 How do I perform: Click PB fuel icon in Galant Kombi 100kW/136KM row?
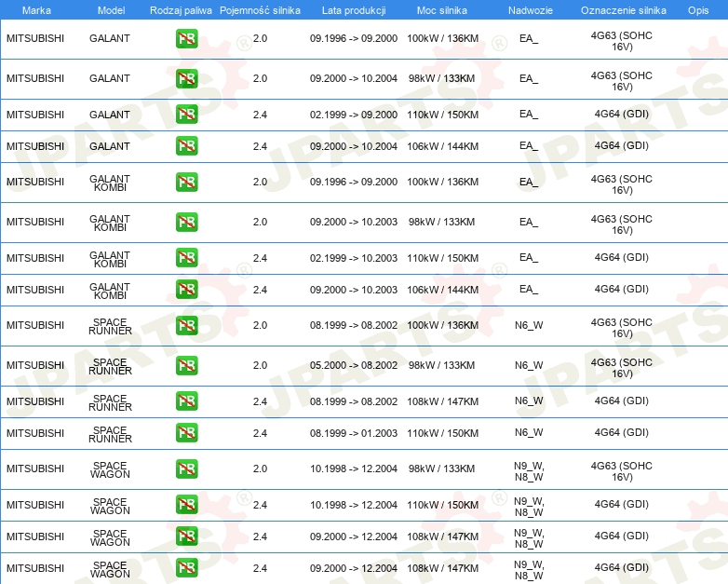click(x=186, y=182)
